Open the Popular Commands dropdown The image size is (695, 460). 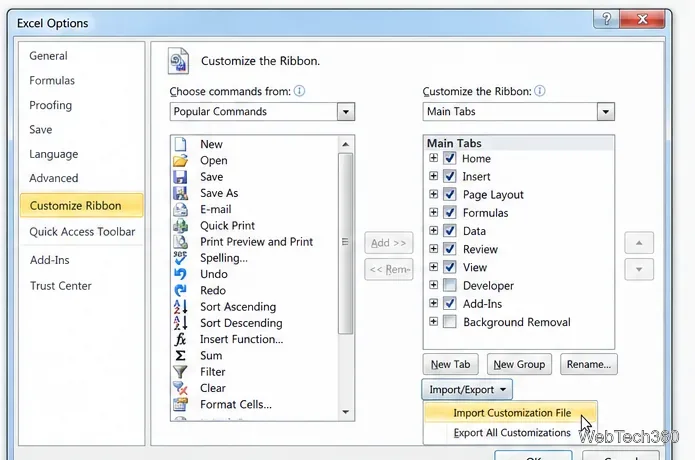346,112
